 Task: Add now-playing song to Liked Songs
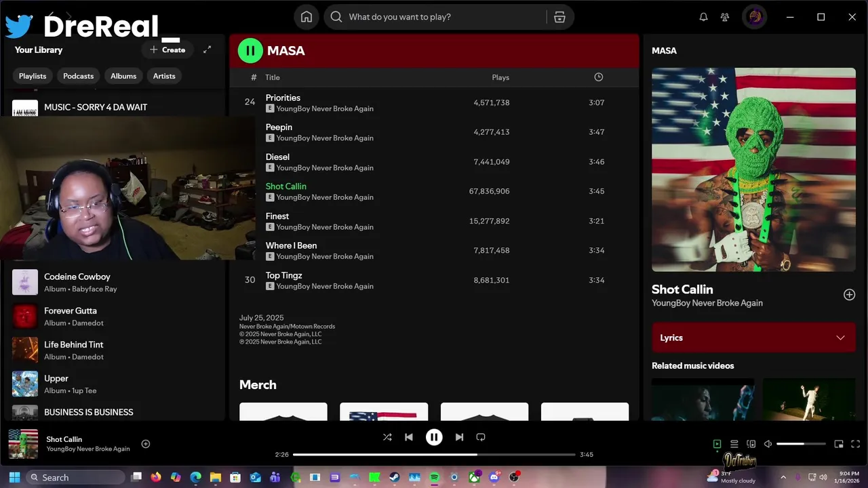tap(145, 444)
